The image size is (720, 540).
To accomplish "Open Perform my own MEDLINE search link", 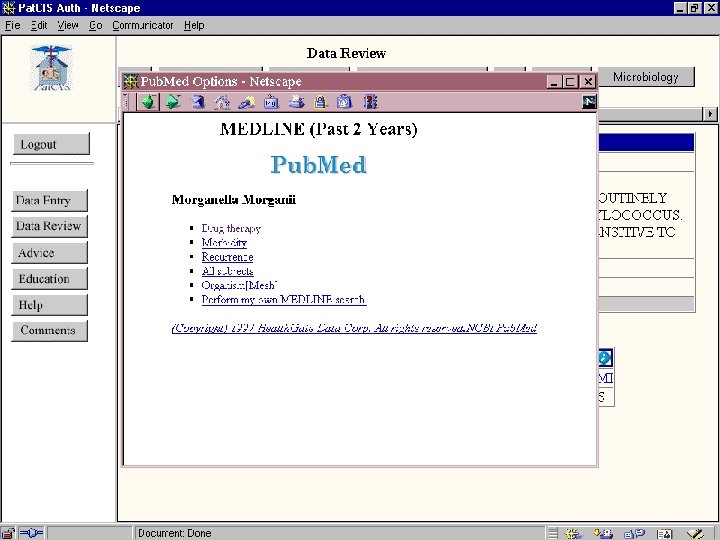I will pos(284,299).
